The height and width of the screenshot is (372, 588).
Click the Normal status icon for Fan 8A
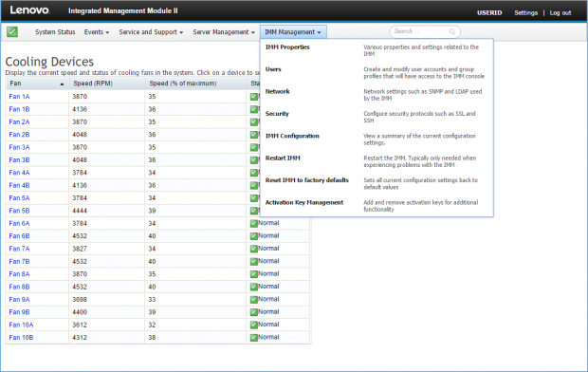pyautogui.click(x=254, y=274)
